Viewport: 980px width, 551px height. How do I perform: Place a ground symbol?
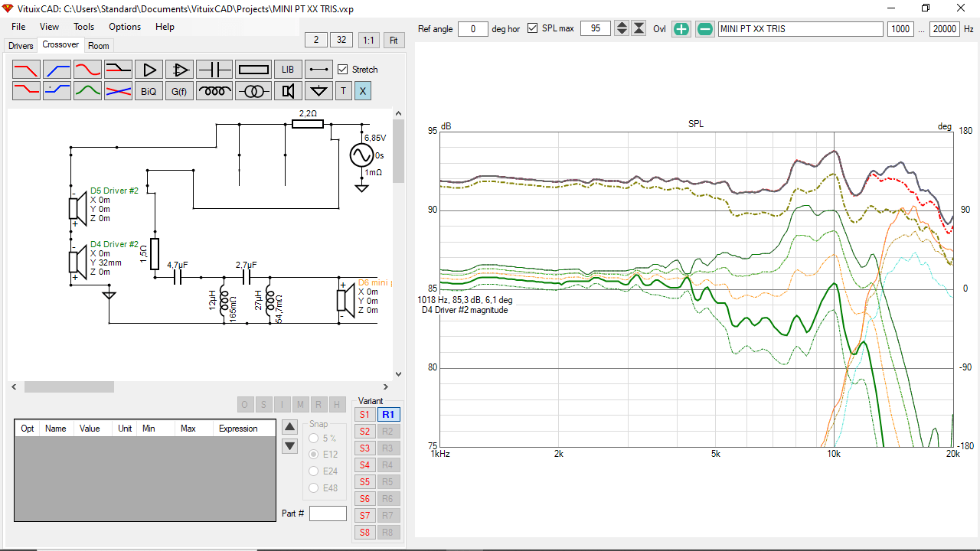coord(319,91)
